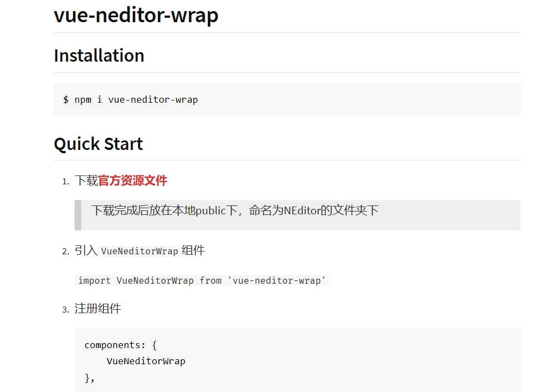Open the 官方资源文件 link
The height and width of the screenshot is (392, 537).
133,180
